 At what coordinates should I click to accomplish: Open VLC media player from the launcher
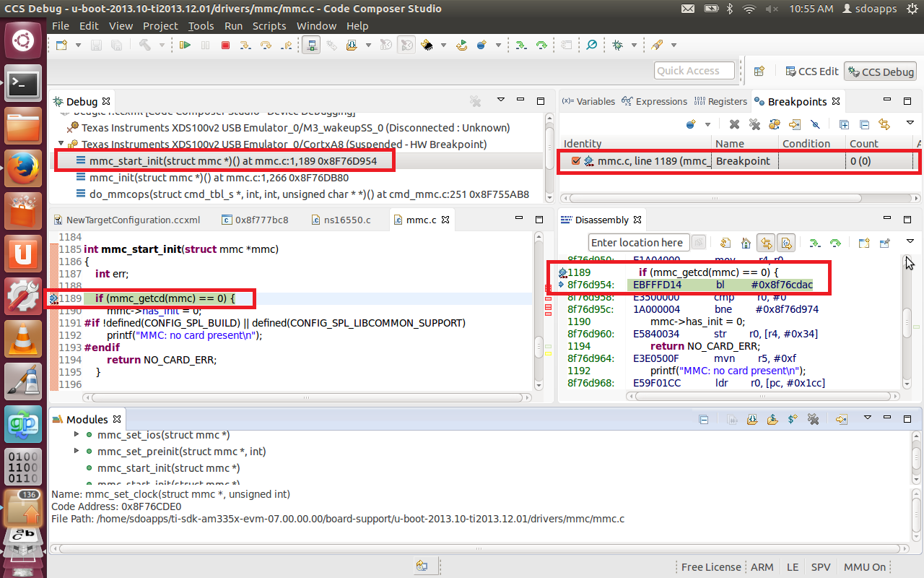pyautogui.click(x=23, y=339)
